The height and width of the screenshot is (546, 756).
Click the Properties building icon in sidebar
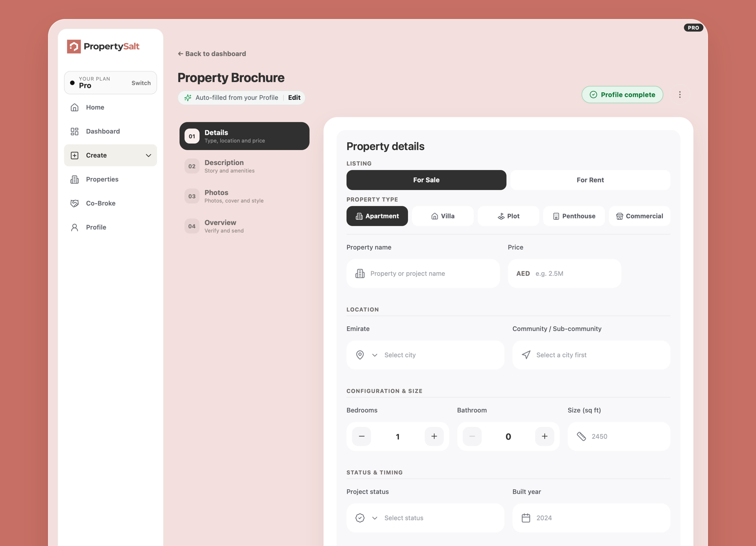coord(75,179)
